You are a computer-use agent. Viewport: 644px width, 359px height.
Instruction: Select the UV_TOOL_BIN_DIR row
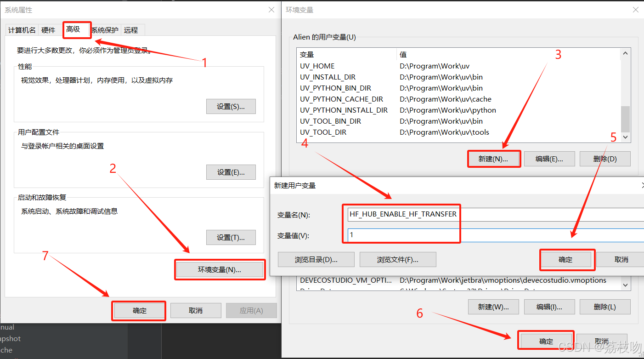click(458, 121)
